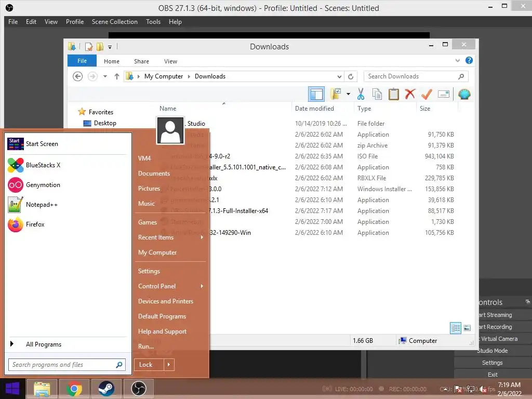Open Chrome from the taskbar
Viewport: 532px width, 399px height.
point(74,389)
